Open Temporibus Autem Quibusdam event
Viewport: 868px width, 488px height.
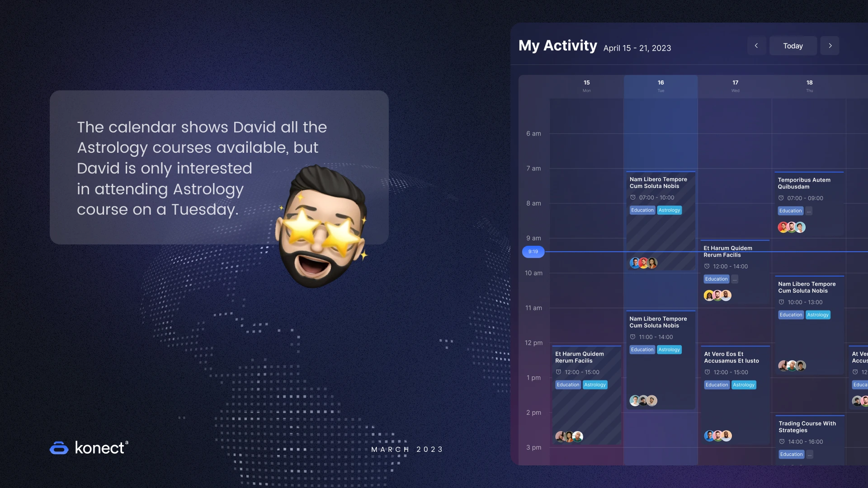coord(809,204)
